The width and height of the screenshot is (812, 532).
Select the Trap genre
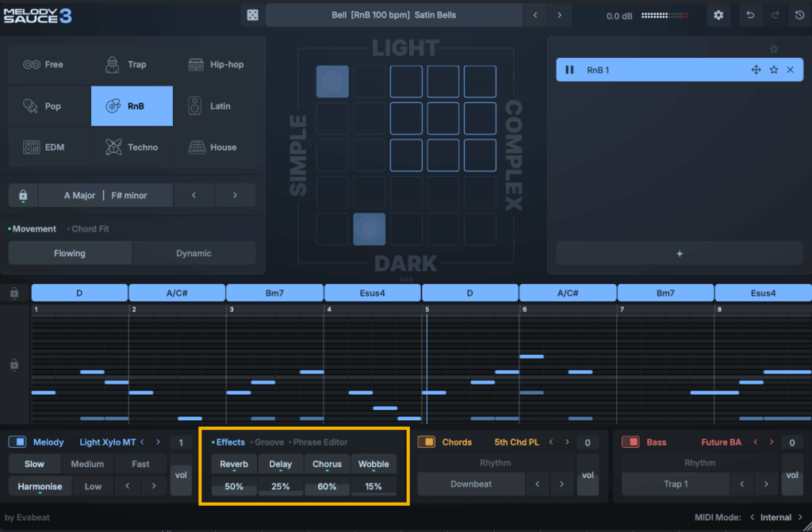132,64
